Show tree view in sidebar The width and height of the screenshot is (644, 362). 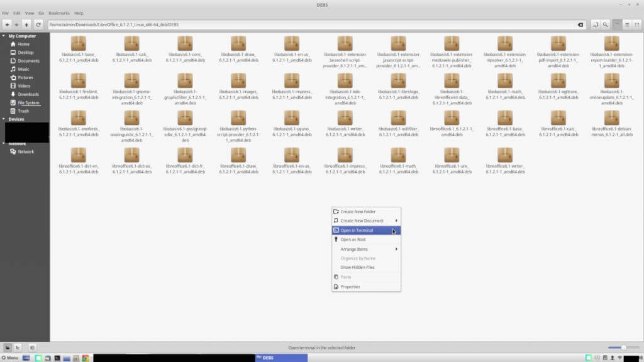click(18, 347)
